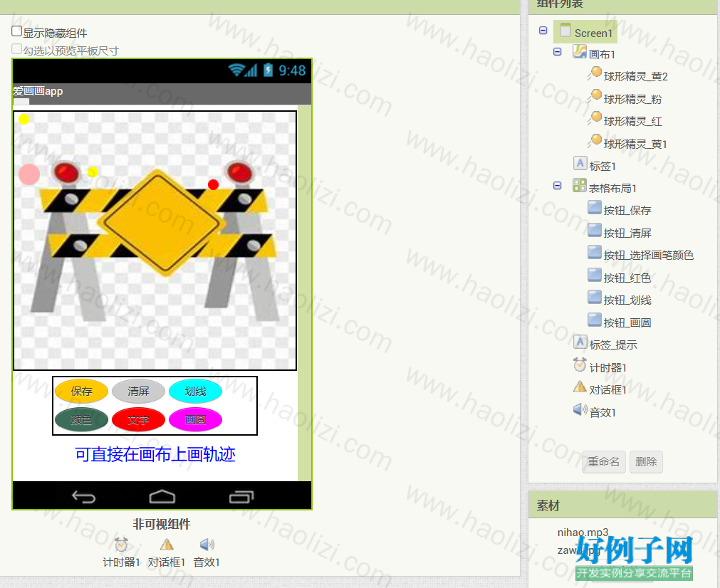Click the 重命名 button

pyautogui.click(x=604, y=462)
